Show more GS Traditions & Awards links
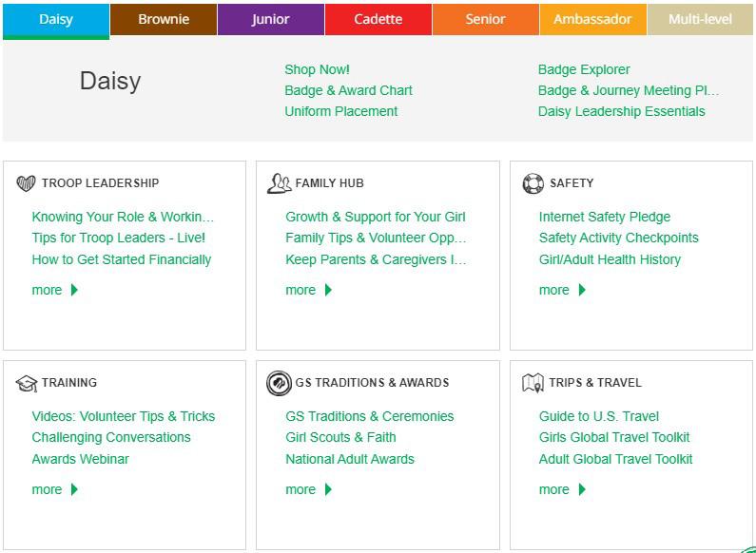 coord(309,489)
